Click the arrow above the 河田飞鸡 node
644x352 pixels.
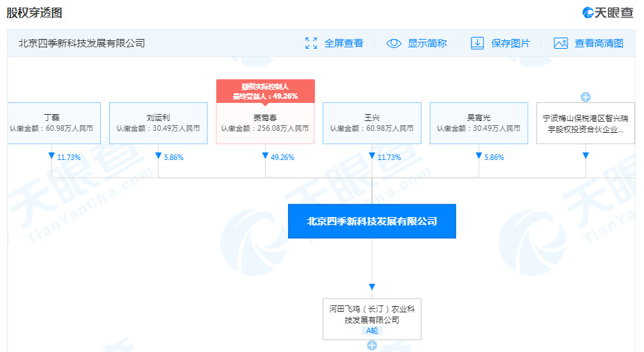click(x=372, y=287)
